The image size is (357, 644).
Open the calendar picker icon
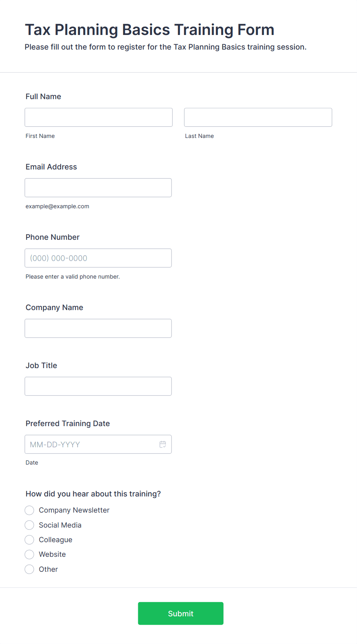pos(163,444)
